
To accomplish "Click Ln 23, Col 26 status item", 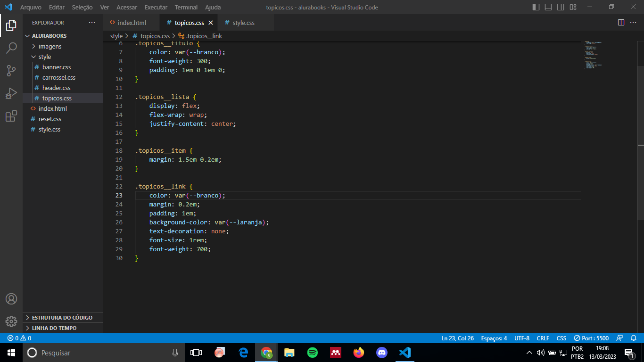I will 457,338.
